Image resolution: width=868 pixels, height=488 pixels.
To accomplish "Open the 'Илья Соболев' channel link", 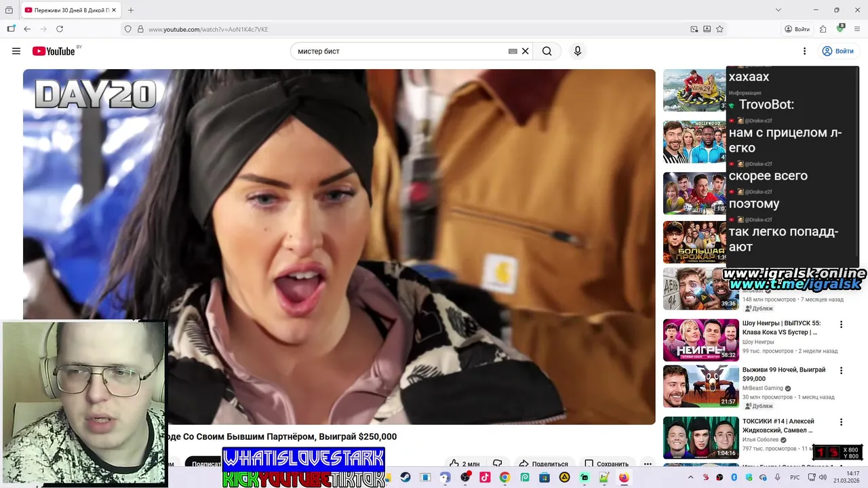I will (761, 440).
